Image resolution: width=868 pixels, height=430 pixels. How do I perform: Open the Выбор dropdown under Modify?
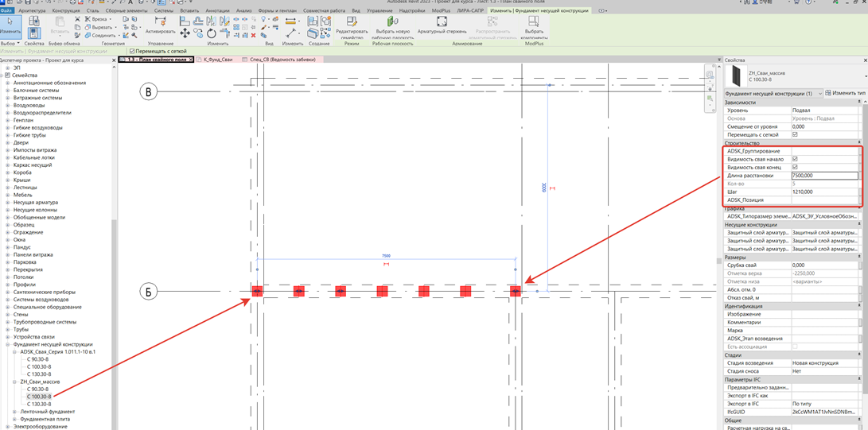(x=10, y=43)
